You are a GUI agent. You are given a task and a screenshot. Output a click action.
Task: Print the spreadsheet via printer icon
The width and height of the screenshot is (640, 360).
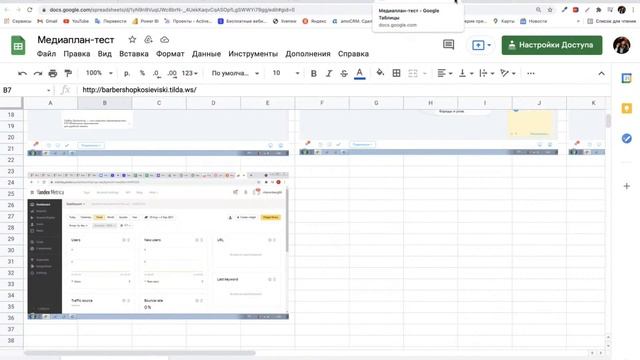point(53,73)
